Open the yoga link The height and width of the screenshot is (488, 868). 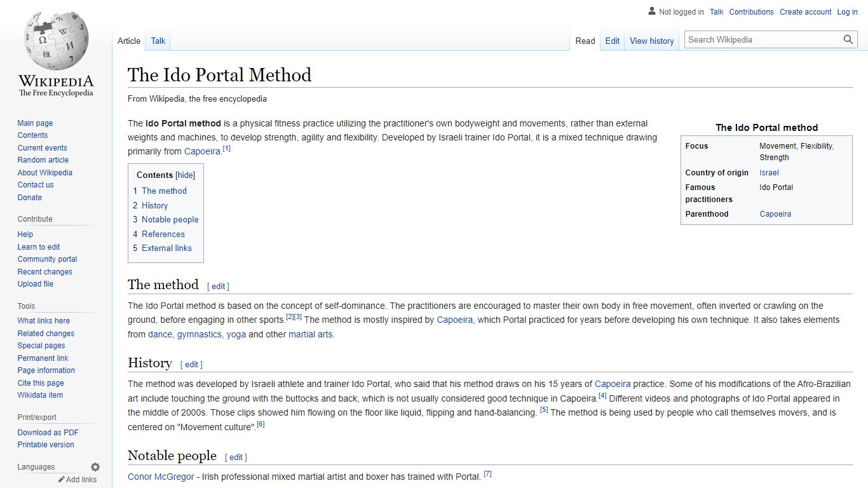point(236,334)
